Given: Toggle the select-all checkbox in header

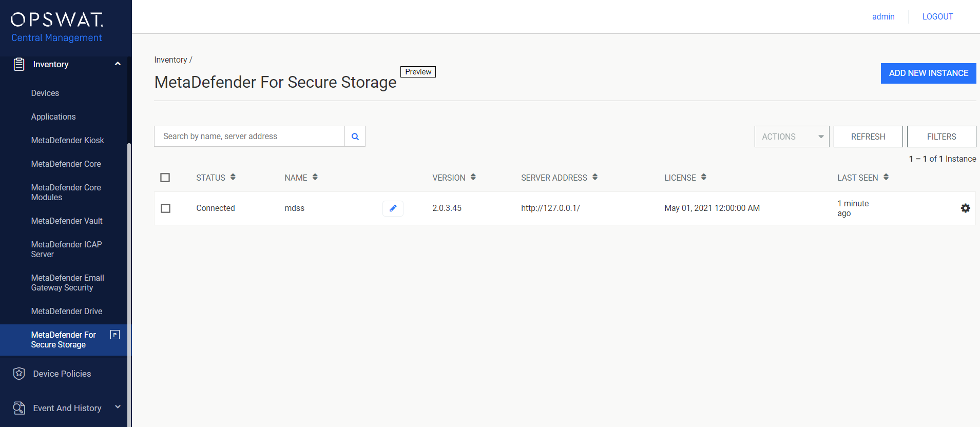Looking at the screenshot, I should coord(165,178).
